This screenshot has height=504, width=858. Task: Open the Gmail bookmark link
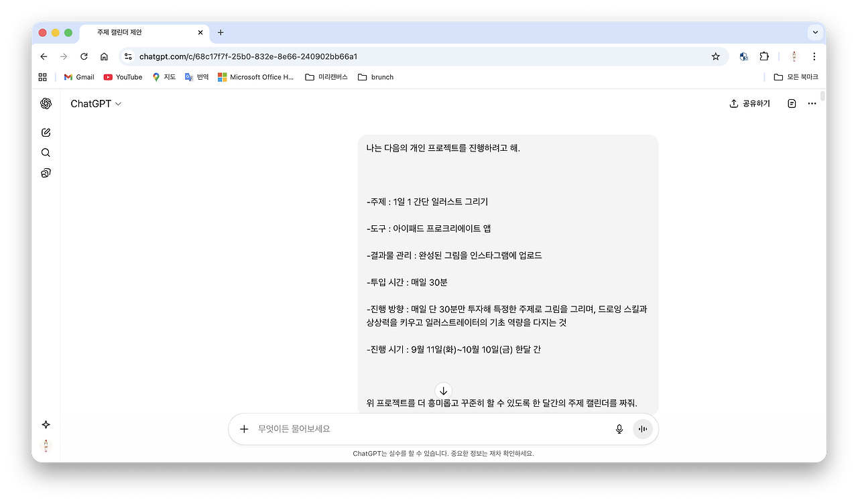coord(78,76)
